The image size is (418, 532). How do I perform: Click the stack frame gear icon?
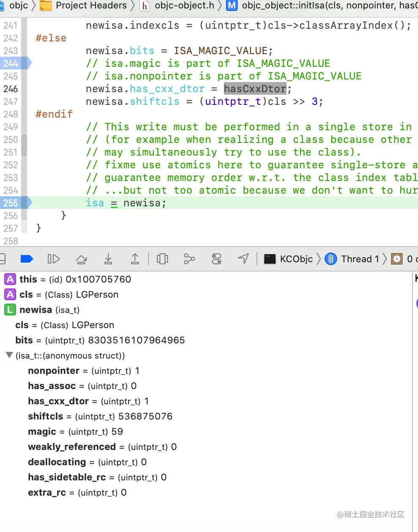click(397, 259)
